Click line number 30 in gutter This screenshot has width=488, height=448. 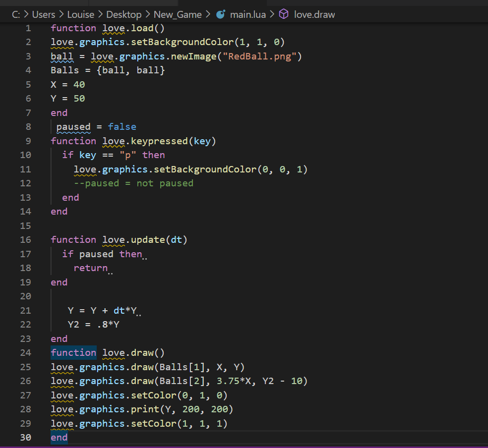pyautogui.click(x=25, y=438)
